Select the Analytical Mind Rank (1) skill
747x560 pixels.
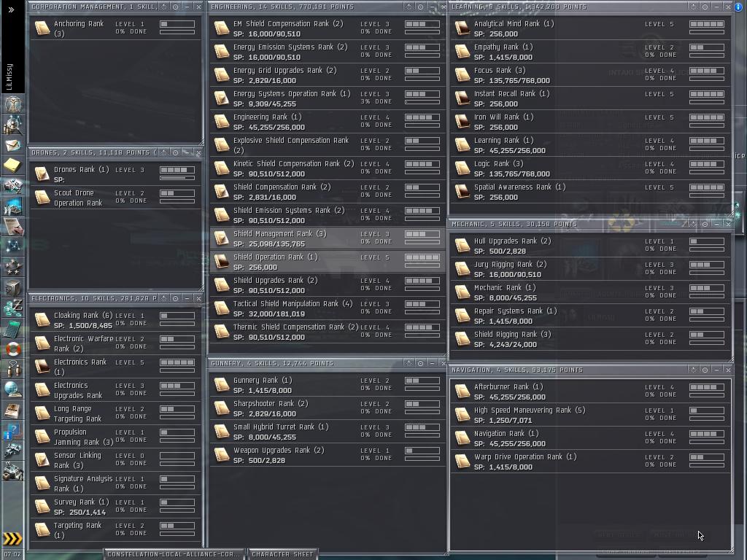pos(591,28)
